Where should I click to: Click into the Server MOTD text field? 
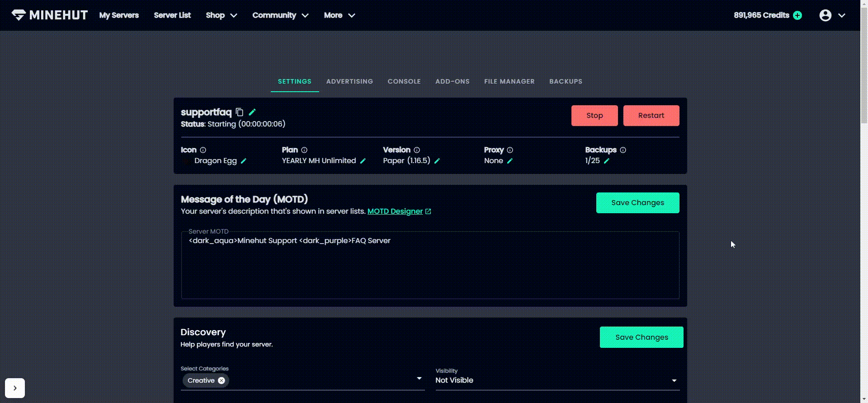430,265
